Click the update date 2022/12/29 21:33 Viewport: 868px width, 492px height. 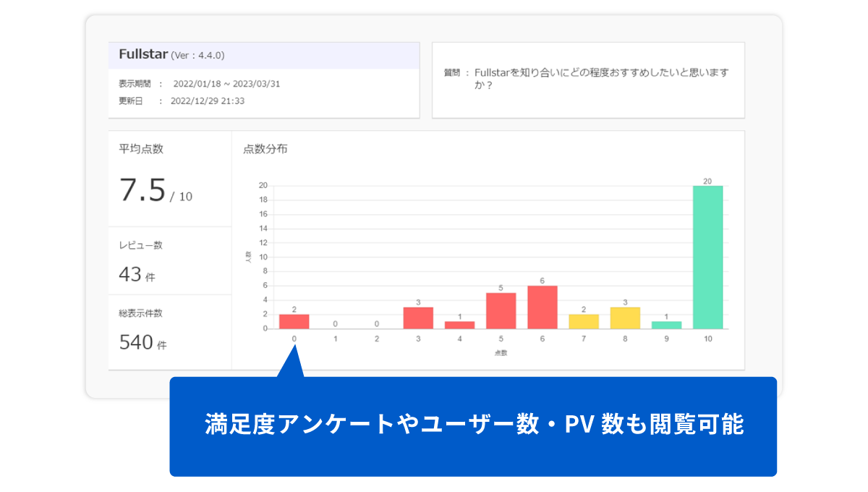point(207,101)
